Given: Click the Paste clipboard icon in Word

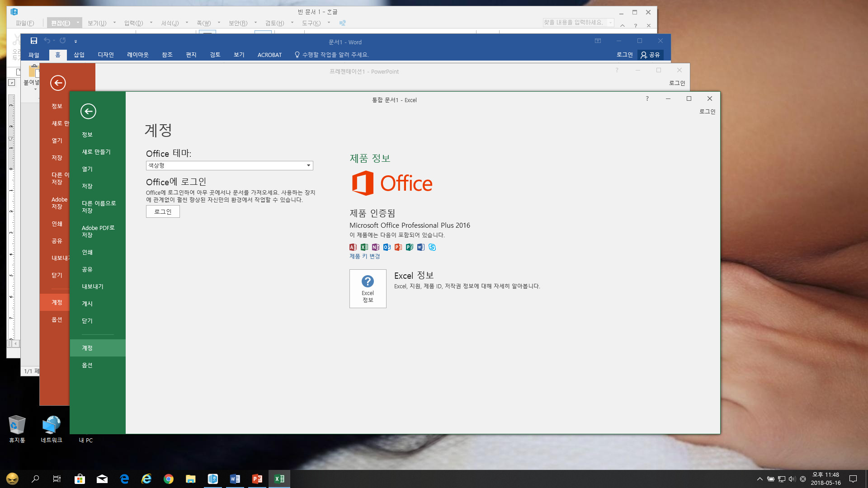Looking at the screenshot, I should 33,71.
